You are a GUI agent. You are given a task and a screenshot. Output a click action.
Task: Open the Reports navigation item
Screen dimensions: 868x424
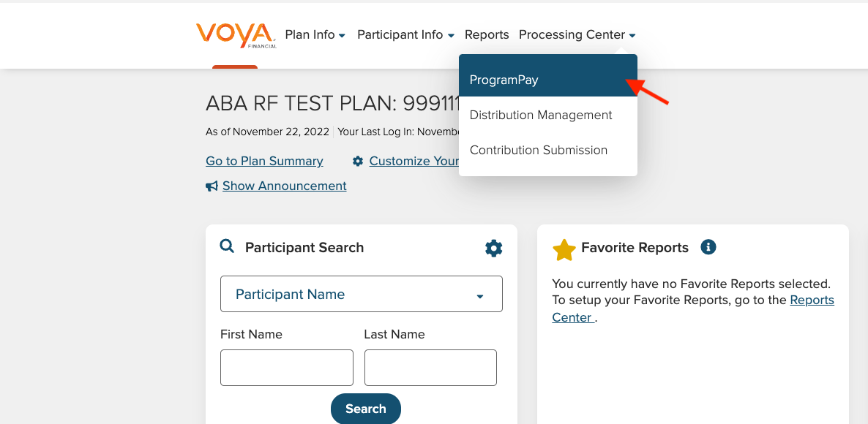click(x=487, y=35)
